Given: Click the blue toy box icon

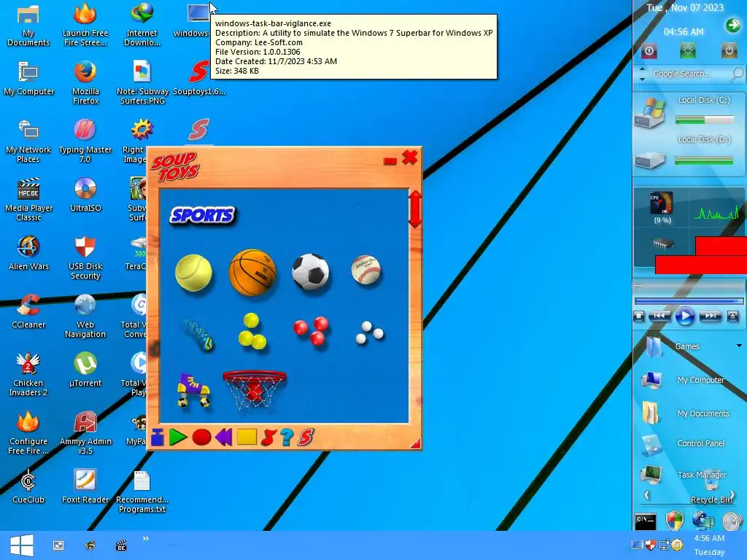Looking at the screenshot, I should (158, 437).
